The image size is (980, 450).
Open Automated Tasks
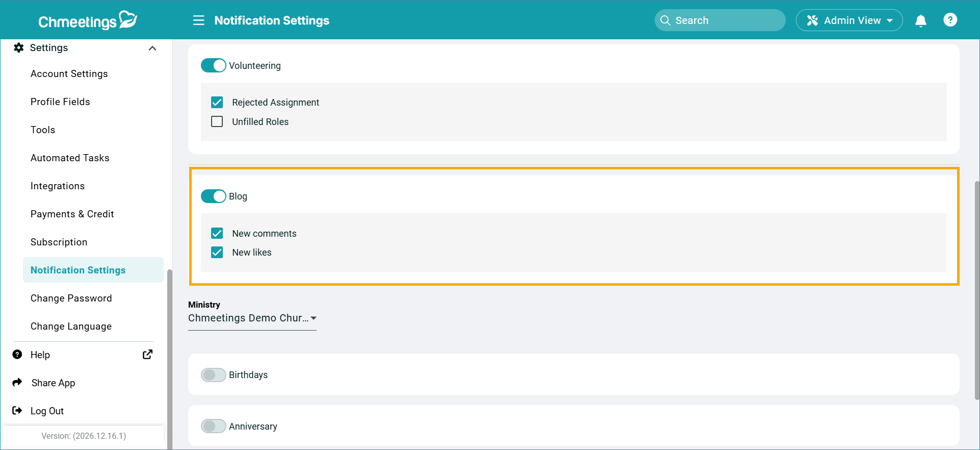(x=70, y=158)
